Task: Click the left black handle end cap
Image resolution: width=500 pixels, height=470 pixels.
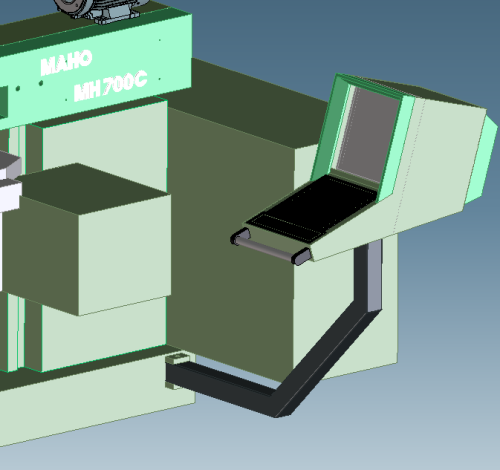Action: (x=240, y=236)
